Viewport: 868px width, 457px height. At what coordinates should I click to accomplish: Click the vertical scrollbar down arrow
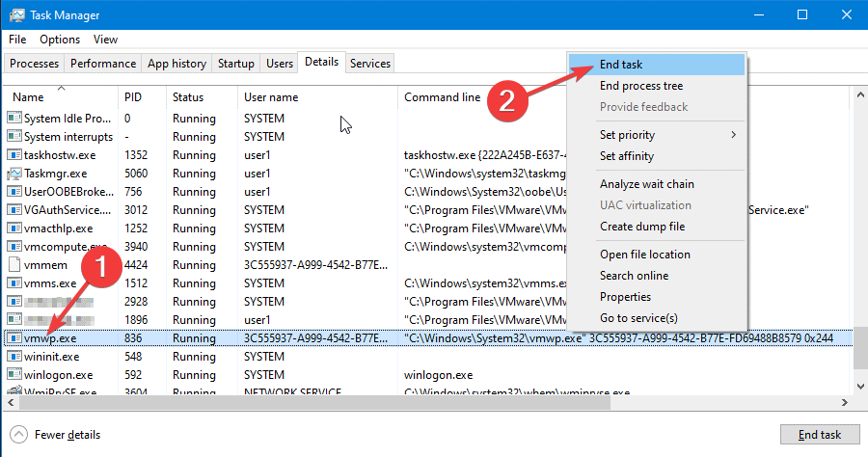pos(860,387)
